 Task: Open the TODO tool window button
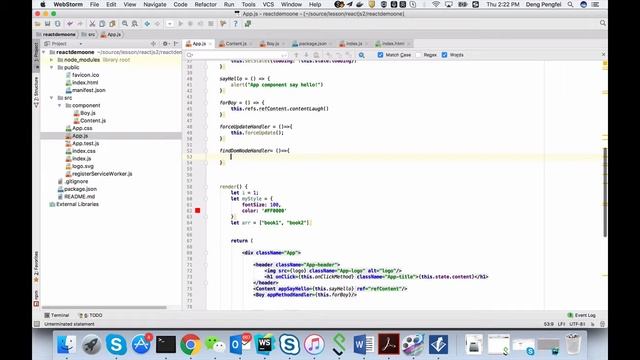pyautogui.click(x=91, y=315)
